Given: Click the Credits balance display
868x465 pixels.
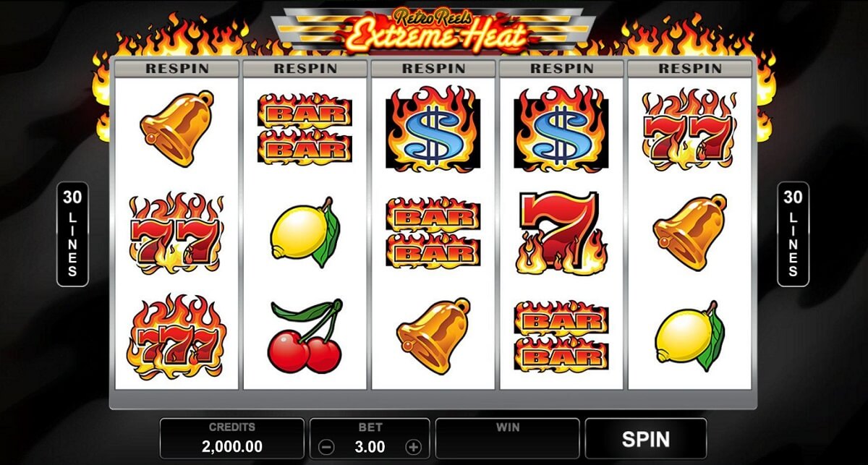Looking at the screenshot, I should click(x=231, y=438).
